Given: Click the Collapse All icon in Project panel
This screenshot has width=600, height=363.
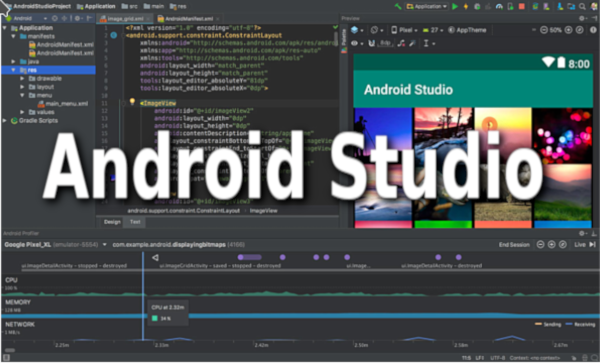Looking at the screenshot, I should click(64, 18).
